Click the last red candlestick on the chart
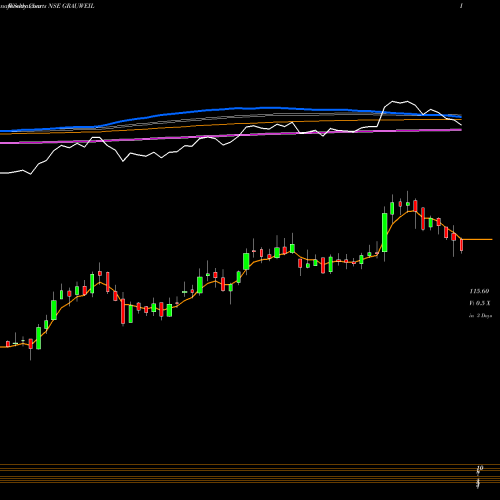This screenshot has height=500, width=500. tap(461, 245)
